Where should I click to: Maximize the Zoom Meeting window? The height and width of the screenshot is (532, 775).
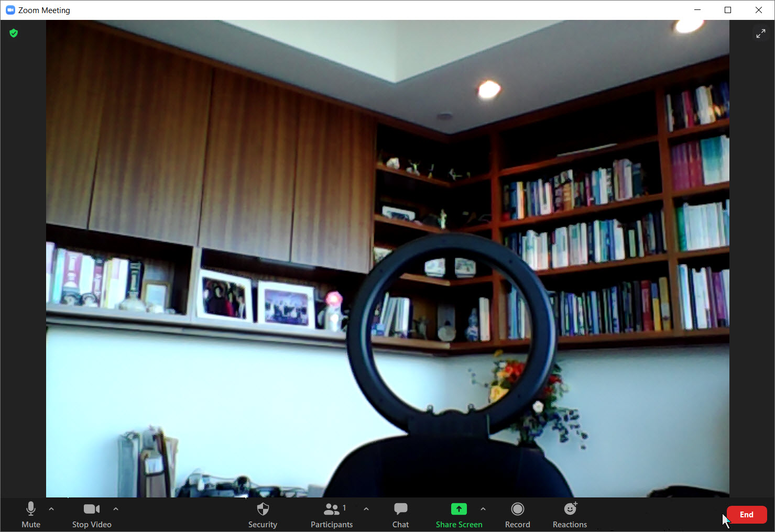728,10
